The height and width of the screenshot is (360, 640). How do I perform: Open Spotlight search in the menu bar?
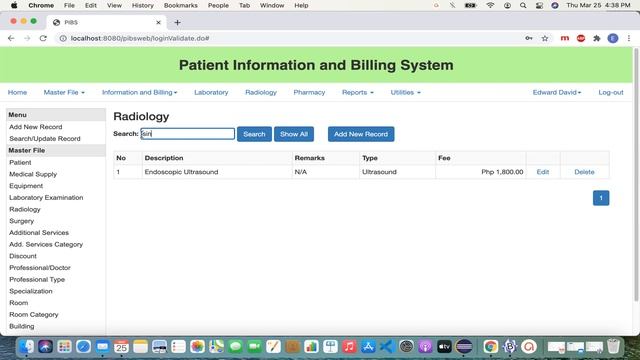point(523,5)
